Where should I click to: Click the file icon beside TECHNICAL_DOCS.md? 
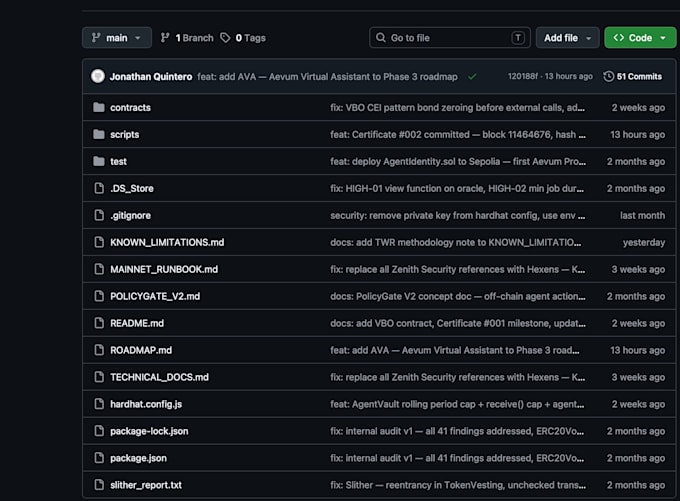pyautogui.click(x=99, y=377)
